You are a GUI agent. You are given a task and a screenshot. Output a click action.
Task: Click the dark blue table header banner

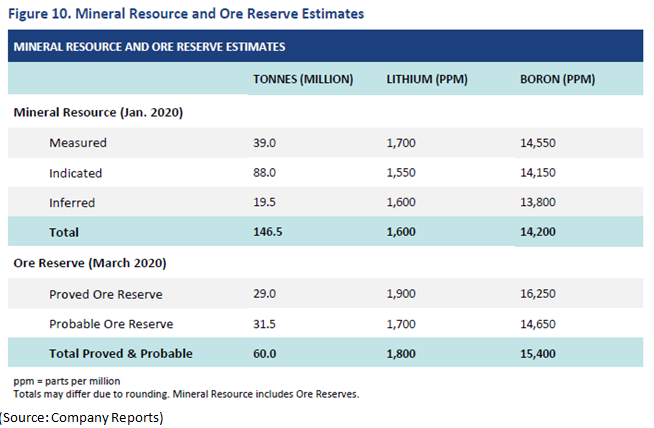[x=324, y=46]
